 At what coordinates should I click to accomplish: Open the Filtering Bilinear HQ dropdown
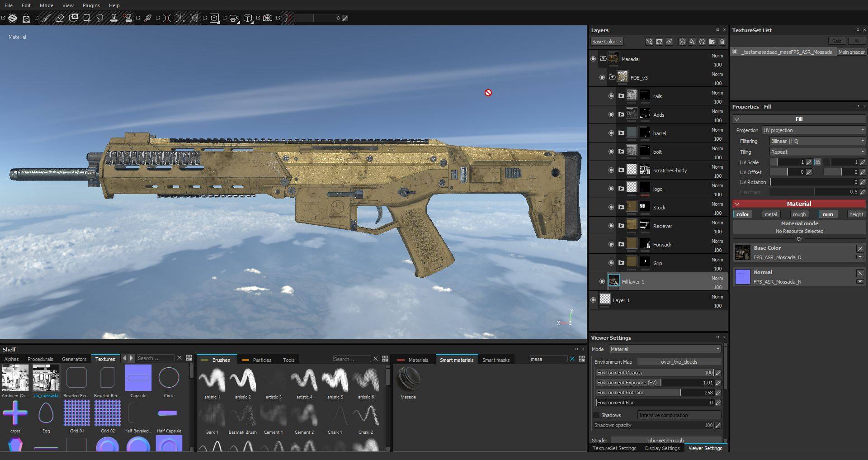817,141
